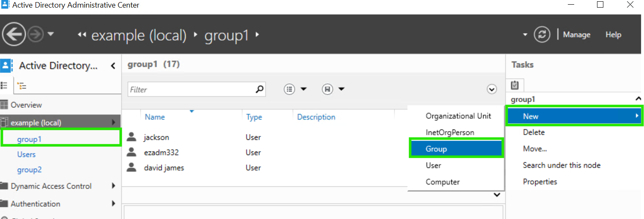Choose Organizational Unit in New submenu
644x219 pixels.
coord(458,116)
